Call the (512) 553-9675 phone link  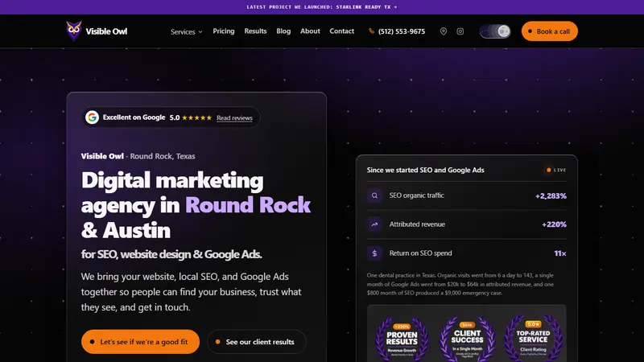401,31
